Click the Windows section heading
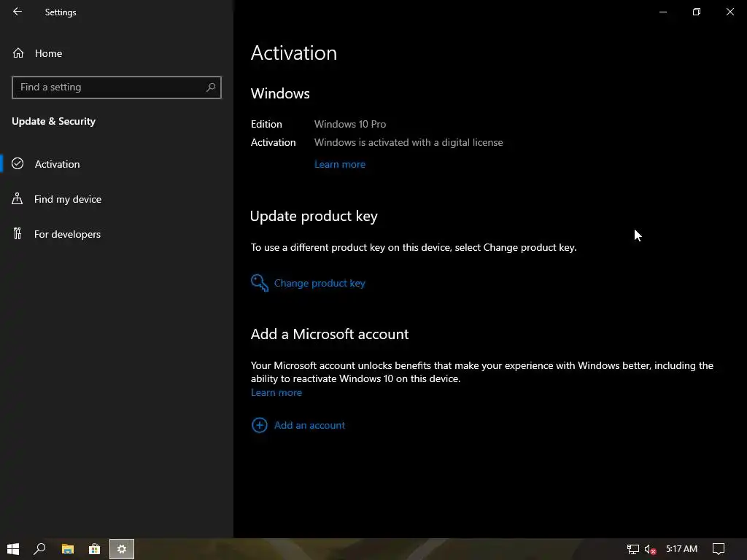This screenshot has width=747, height=560. pyautogui.click(x=280, y=93)
